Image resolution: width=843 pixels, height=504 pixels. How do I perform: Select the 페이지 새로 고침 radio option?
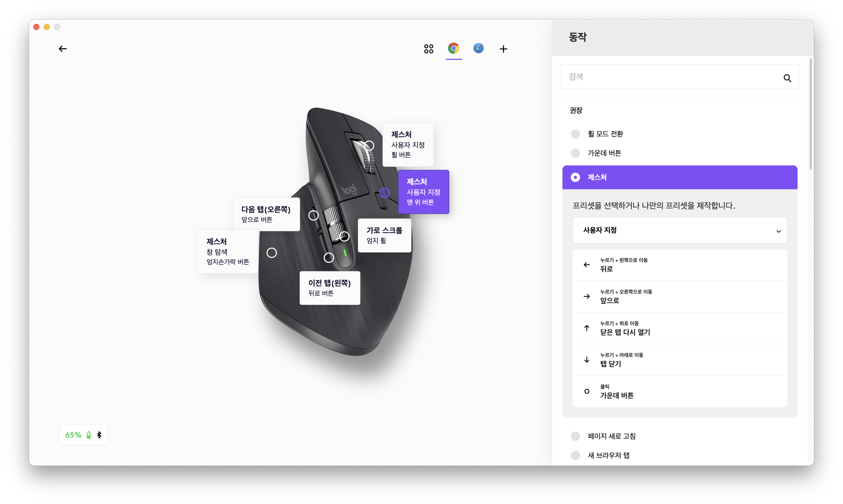pos(575,436)
